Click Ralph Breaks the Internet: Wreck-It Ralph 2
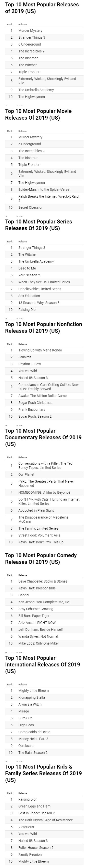89x868 pixels. 44,198
